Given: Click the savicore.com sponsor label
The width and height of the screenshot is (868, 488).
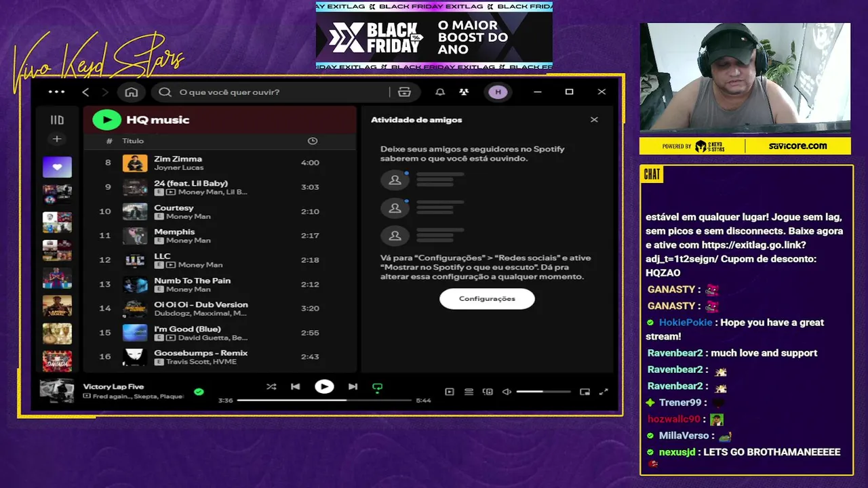Looking at the screenshot, I should coord(797,146).
